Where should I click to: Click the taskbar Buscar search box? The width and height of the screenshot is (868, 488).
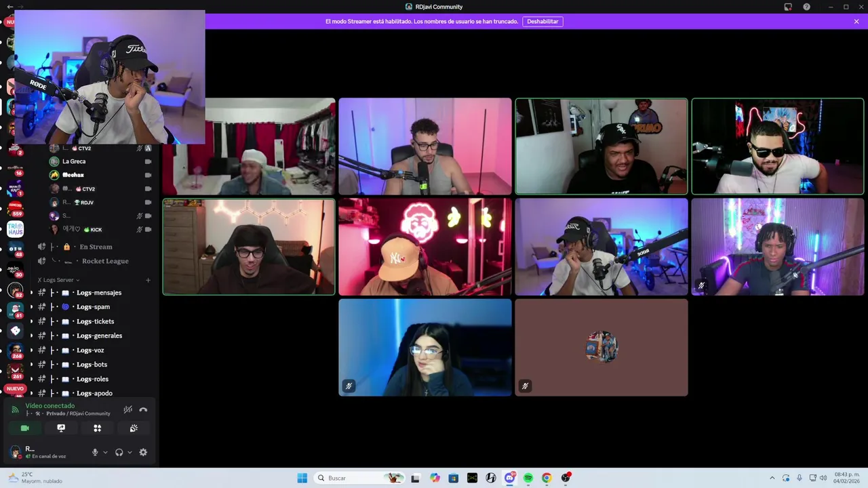(359, 478)
